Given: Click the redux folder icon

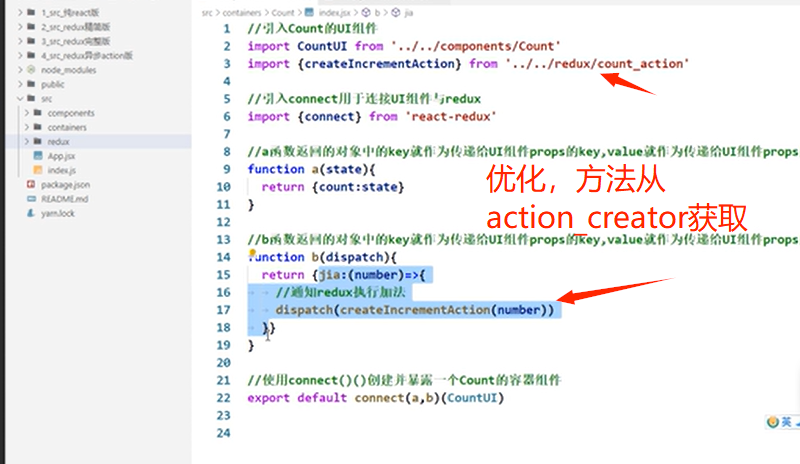Looking at the screenshot, I should pos(38,141).
